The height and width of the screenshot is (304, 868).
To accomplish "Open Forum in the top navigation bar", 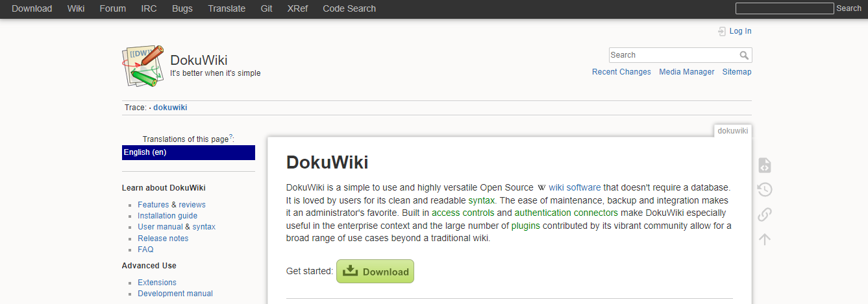I will (113, 8).
